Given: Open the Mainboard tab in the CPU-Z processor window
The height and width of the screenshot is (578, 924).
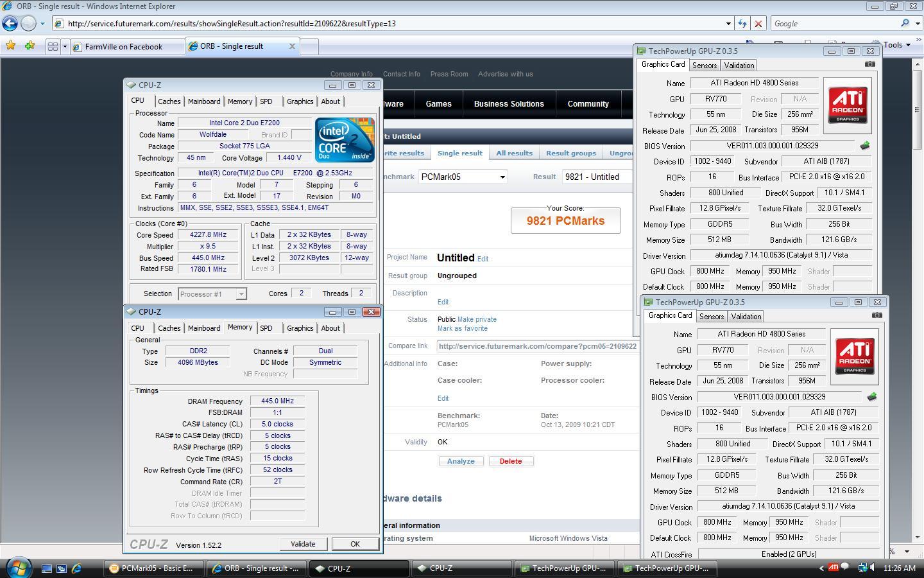Looking at the screenshot, I should pyautogui.click(x=204, y=101).
